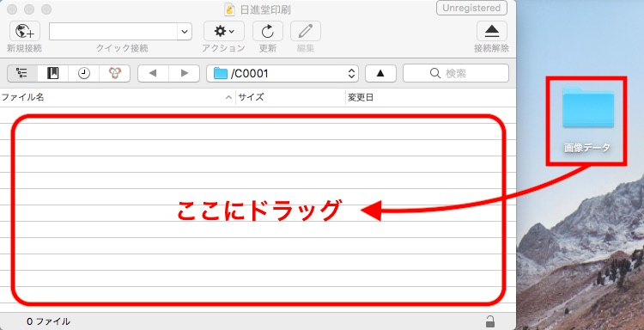Image resolution: width=644 pixels, height=330 pixels.
Task: Click the Edit pencil icon
Action: 305,31
